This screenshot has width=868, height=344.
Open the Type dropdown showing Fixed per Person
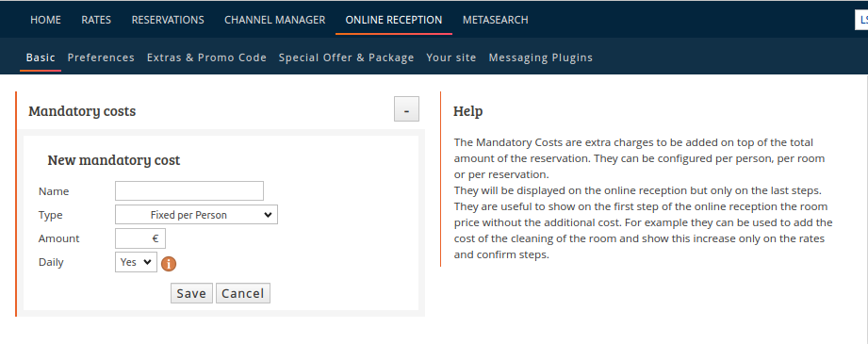click(x=197, y=215)
